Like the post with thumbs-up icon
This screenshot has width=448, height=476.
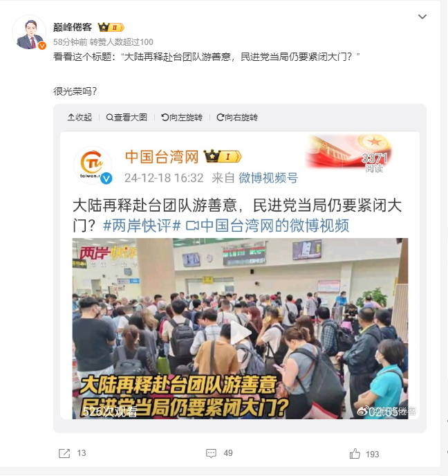pyautogui.click(x=355, y=454)
